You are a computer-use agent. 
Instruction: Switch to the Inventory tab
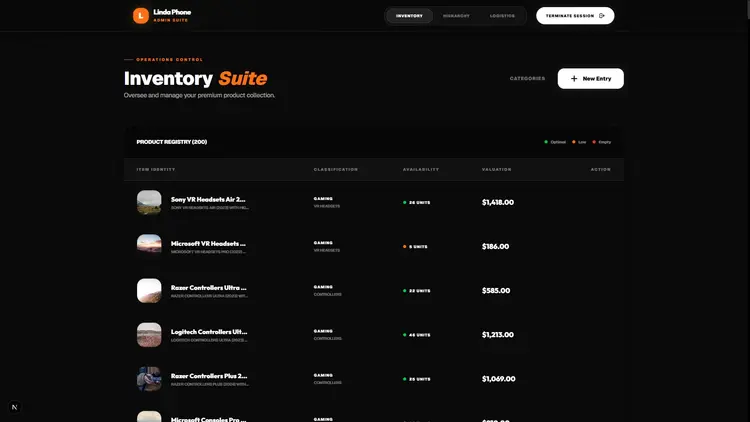(409, 16)
